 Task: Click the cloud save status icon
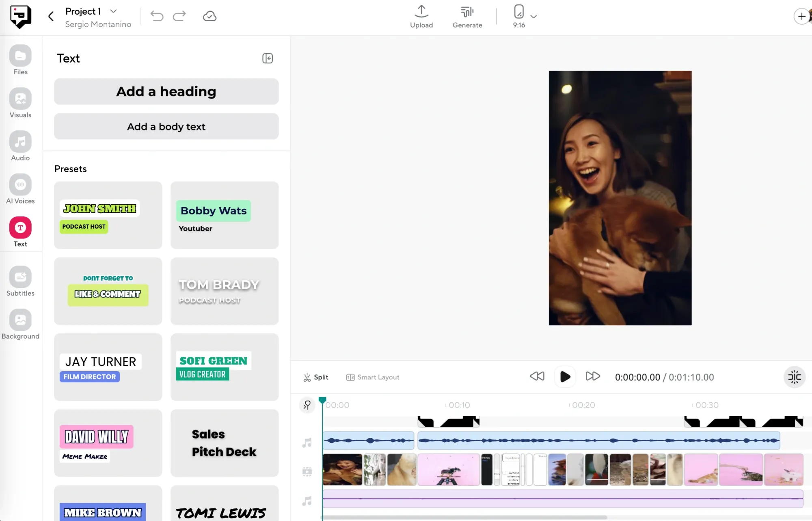(209, 16)
